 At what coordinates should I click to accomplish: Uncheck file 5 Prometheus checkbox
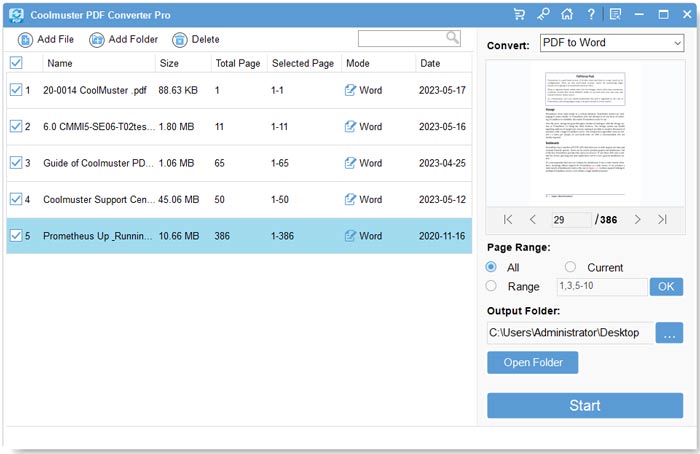point(16,235)
